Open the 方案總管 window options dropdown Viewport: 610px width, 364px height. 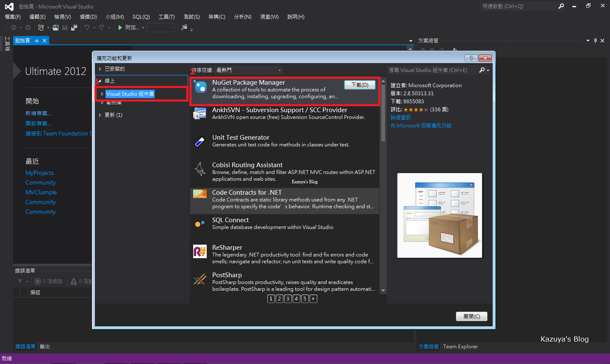click(x=588, y=41)
